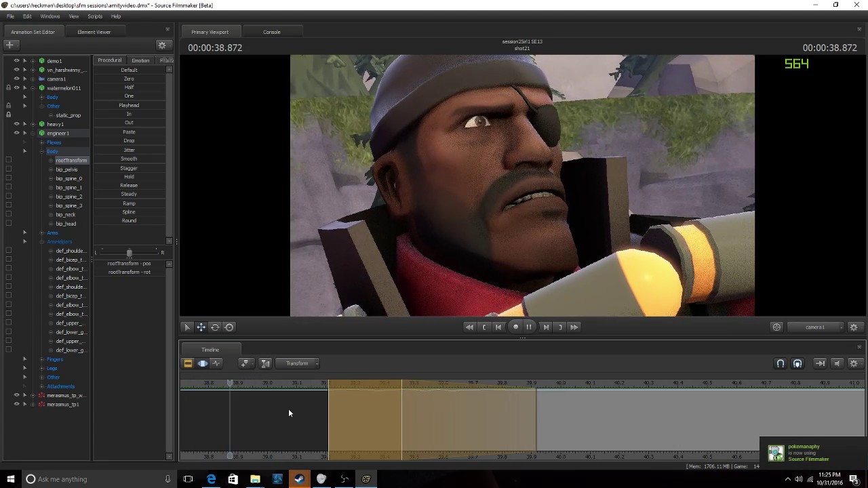The width and height of the screenshot is (868, 488).
Task: Click the bookmark/keyframe insert tool icon
Action: coord(245,363)
